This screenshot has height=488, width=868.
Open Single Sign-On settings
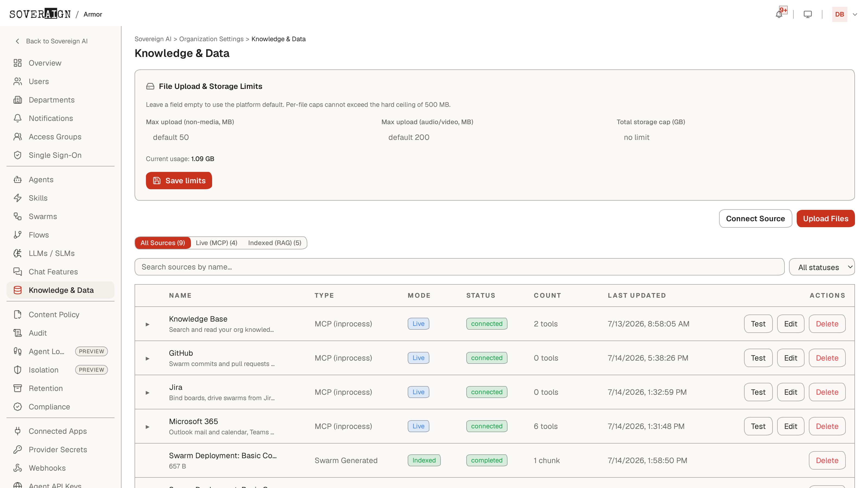tap(60, 155)
